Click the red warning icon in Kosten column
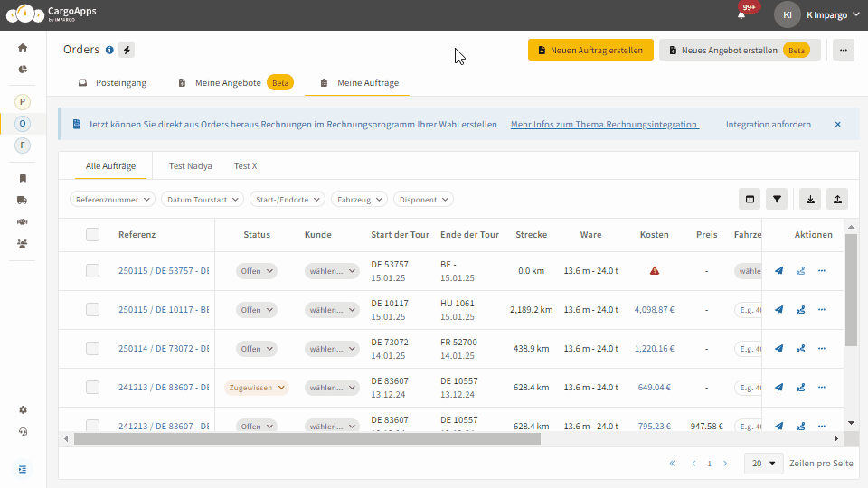Viewport: 868px width, 488px height. coord(654,270)
